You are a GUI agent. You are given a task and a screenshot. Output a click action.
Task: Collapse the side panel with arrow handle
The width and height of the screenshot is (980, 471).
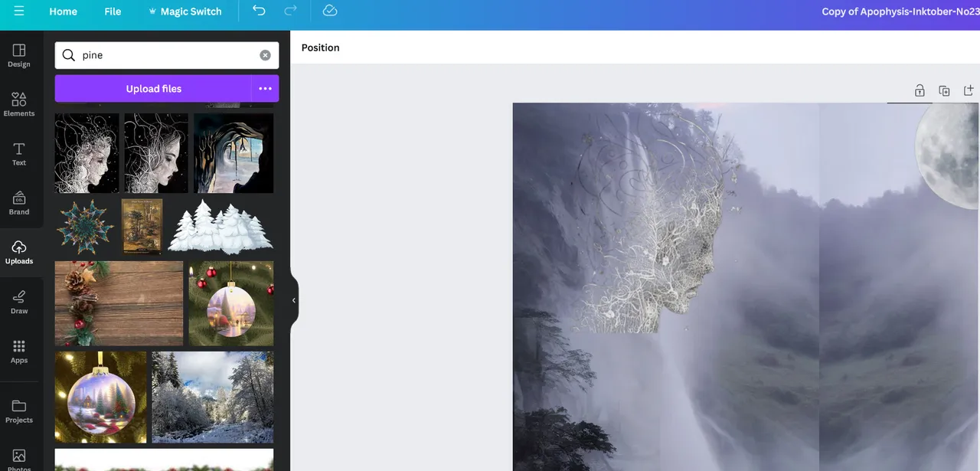(x=294, y=300)
